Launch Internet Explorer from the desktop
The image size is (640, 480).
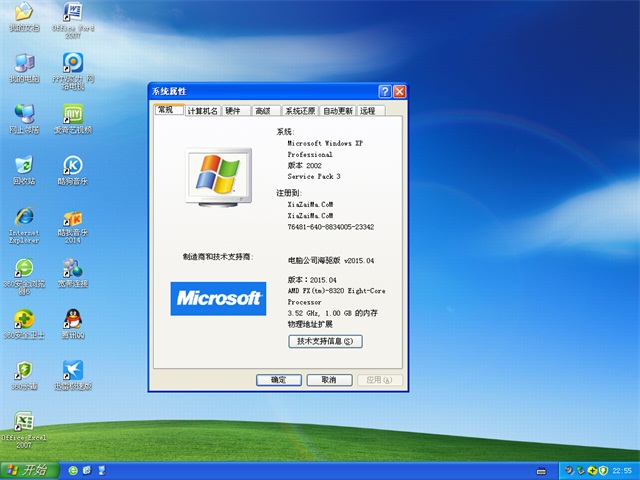pyautogui.click(x=24, y=218)
